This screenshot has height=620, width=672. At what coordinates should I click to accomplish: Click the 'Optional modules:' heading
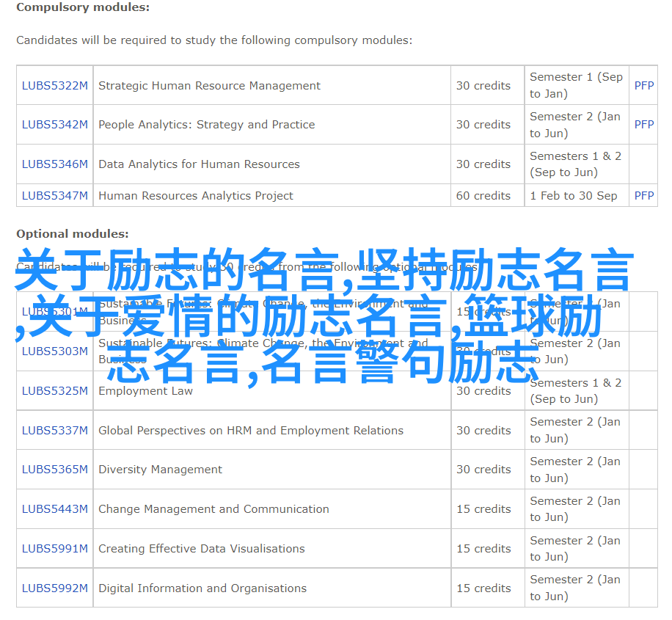[72, 234]
